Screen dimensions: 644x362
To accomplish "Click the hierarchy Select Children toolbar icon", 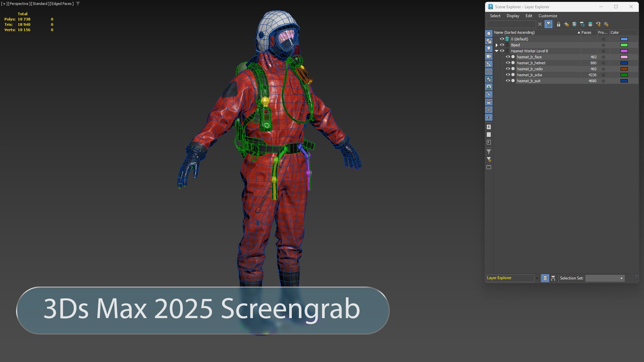I will point(582,24).
